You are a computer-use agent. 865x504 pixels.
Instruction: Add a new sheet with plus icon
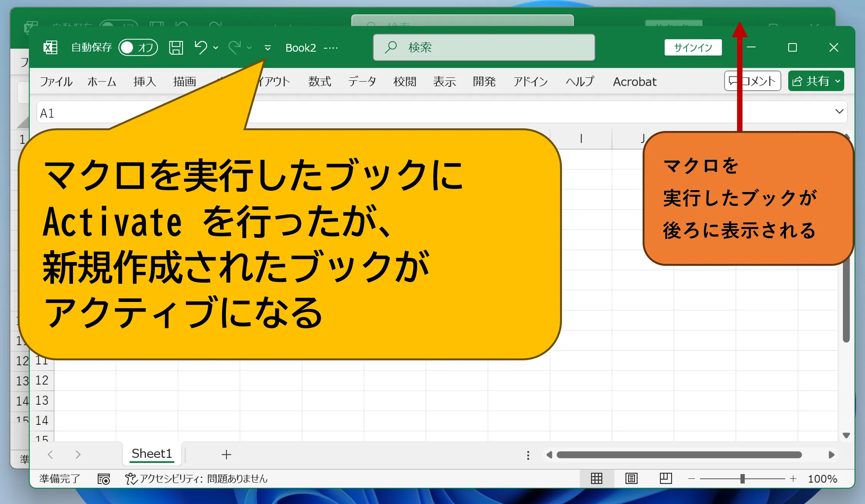click(226, 455)
